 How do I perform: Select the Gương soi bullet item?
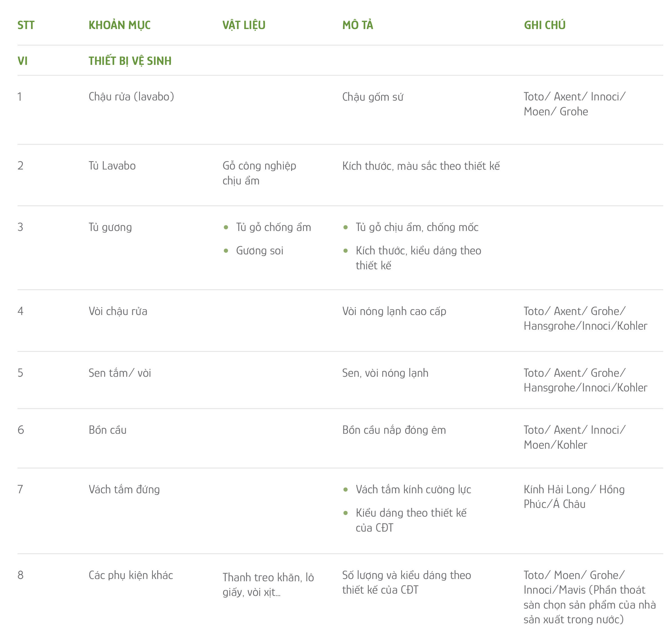coord(260,250)
